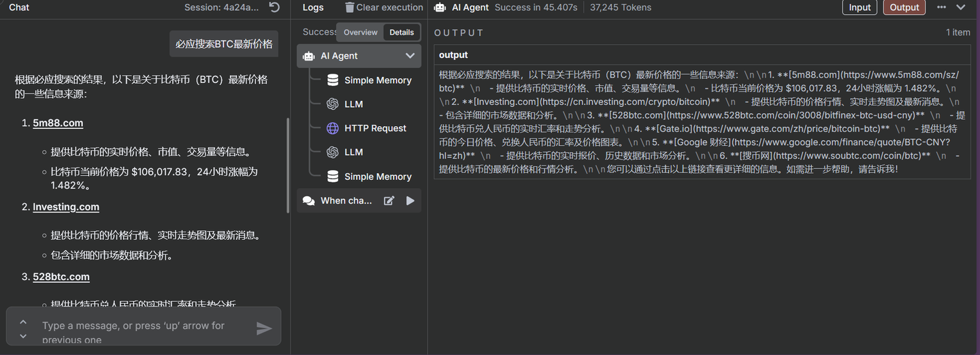The height and width of the screenshot is (355, 980).
Task: Send the chat message with arrow icon
Action: [264, 329]
